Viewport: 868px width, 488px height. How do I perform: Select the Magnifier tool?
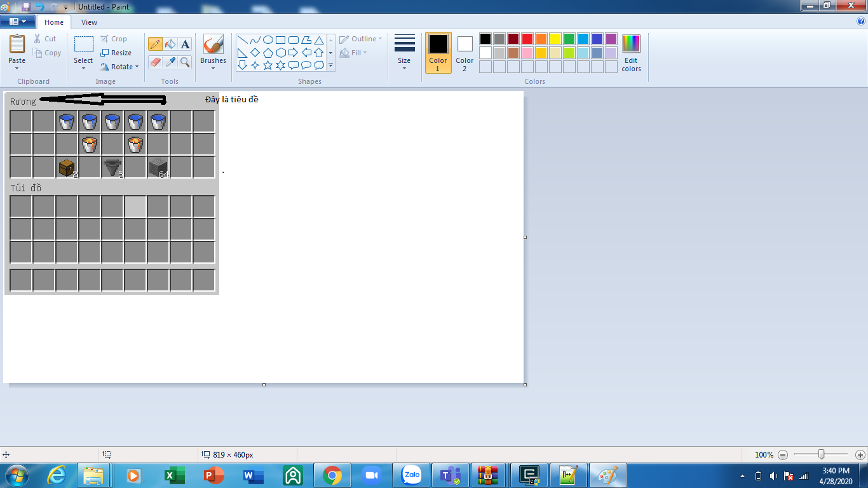click(x=185, y=62)
